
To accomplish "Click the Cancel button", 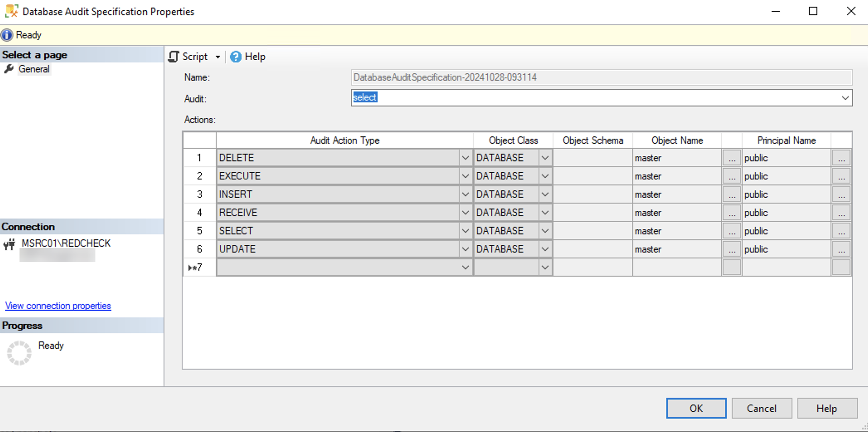I will [x=761, y=408].
